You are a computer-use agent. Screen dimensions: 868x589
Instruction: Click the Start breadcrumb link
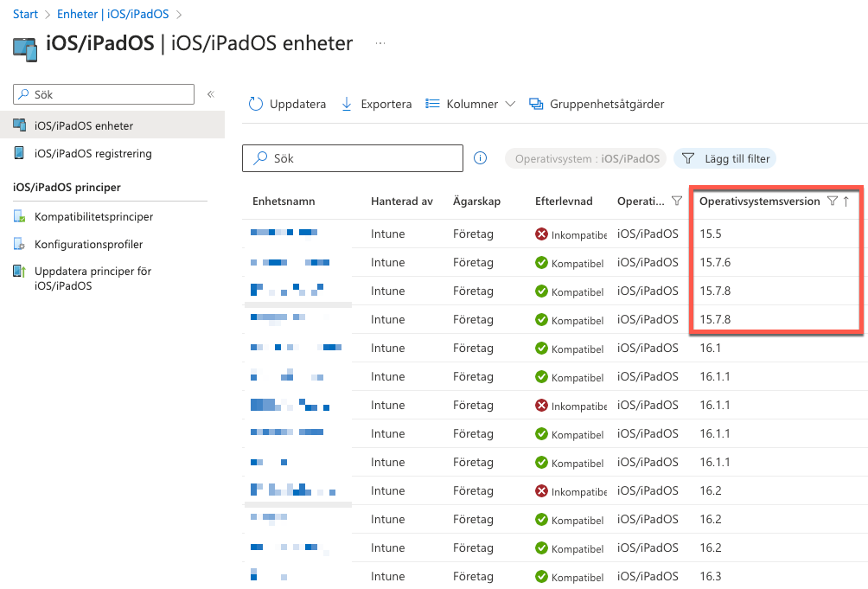25,15
